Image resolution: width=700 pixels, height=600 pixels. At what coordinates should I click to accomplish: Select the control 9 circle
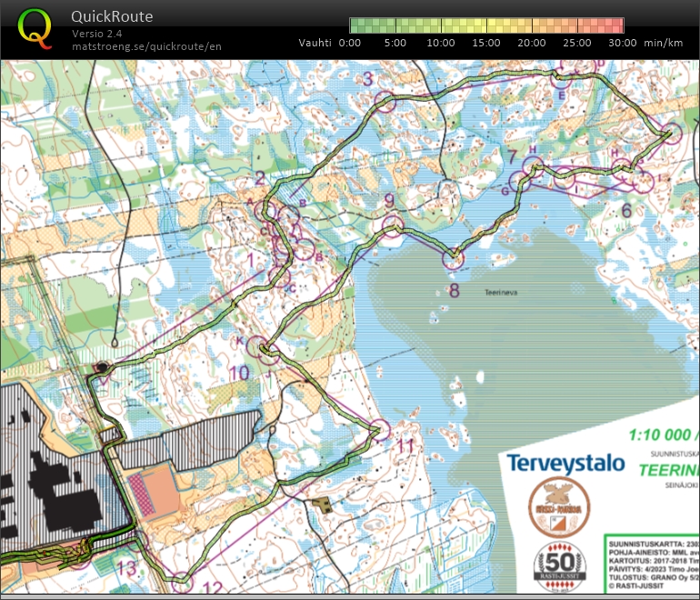tap(392, 227)
